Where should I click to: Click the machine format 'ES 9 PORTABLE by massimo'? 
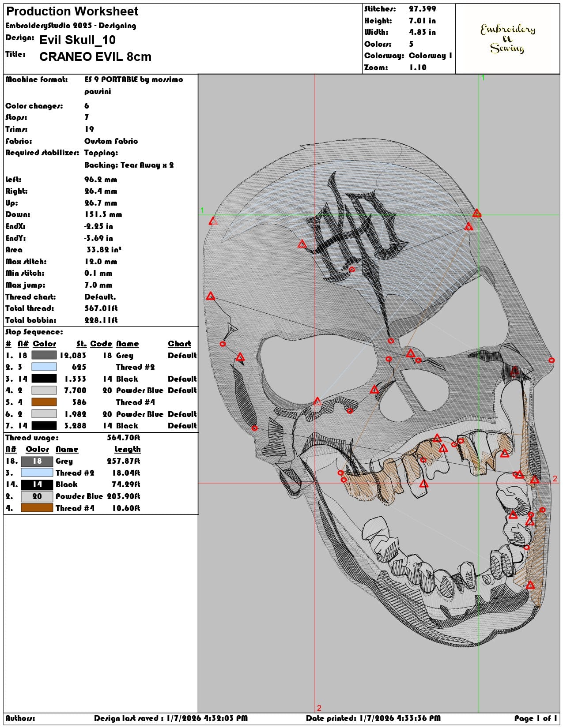click(x=133, y=79)
